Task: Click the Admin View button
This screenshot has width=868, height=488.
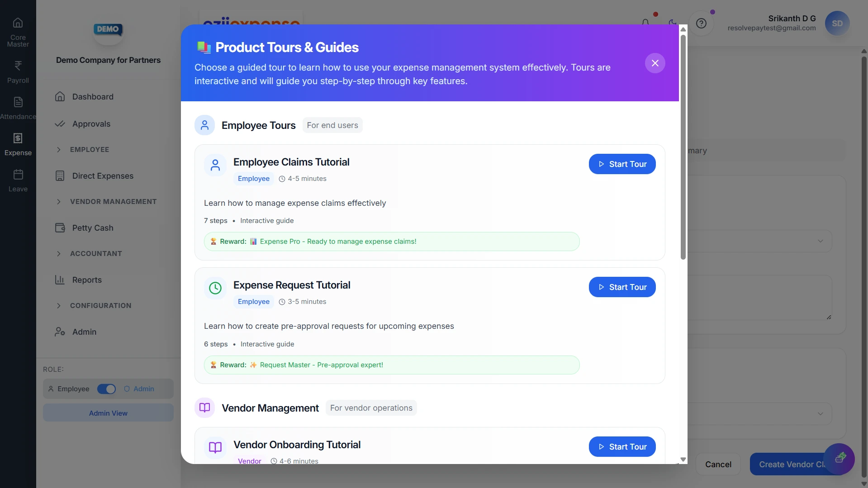Action: (x=108, y=412)
